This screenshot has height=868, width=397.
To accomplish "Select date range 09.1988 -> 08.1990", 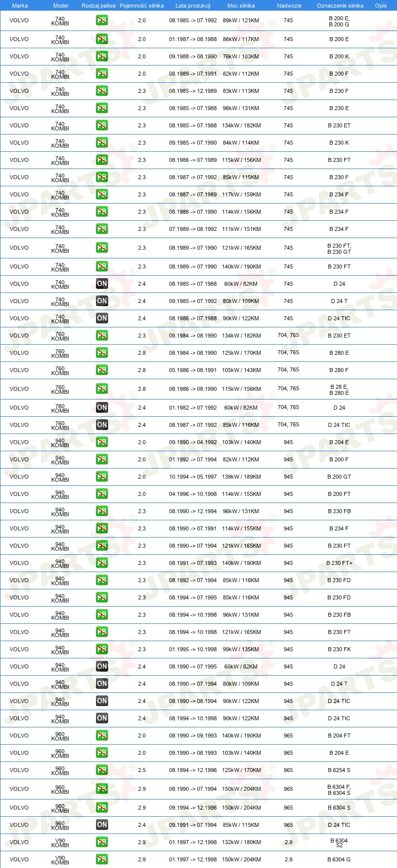I will (x=193, y=56).
